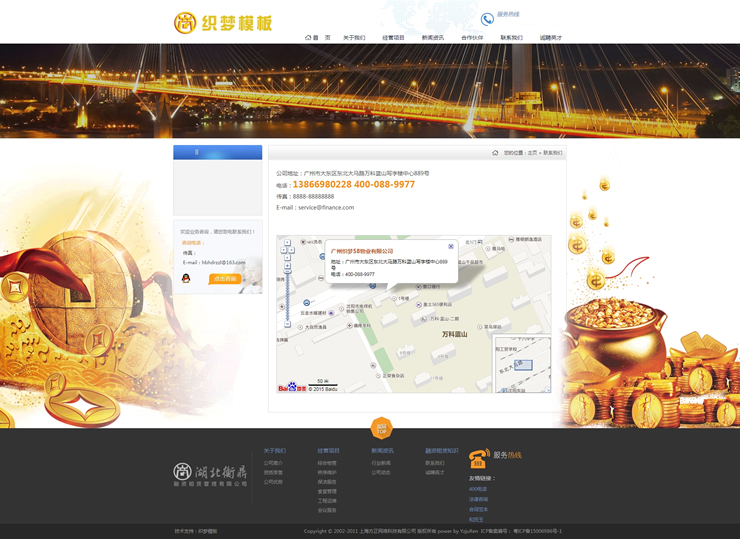The height and width of the screenshot is (539, 740).
Task: Open 新闻资讯 in the top navigation
Action: tap(432, 37)
